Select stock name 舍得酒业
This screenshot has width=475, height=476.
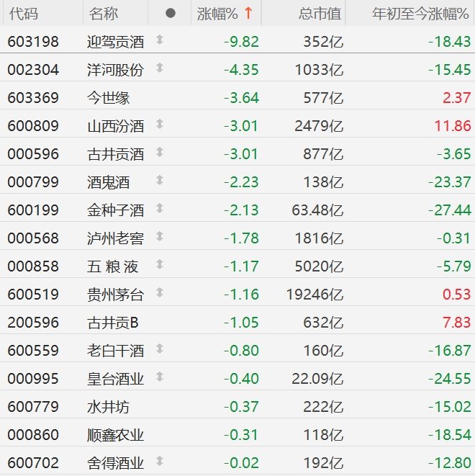[x=115, y=463]
